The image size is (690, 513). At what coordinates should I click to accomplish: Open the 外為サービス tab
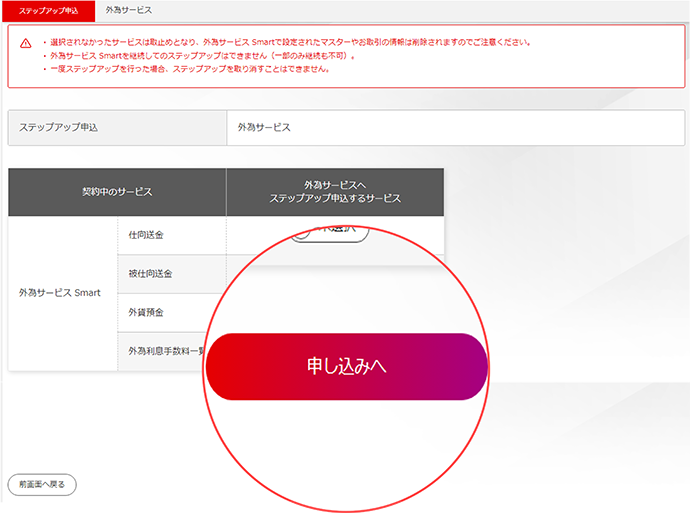click(129, 10)
